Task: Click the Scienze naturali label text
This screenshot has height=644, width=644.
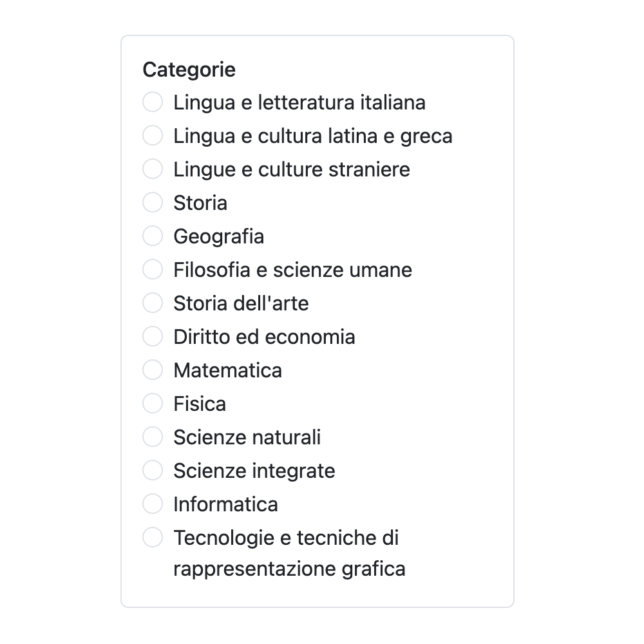Action: click(x=247, y=437)
